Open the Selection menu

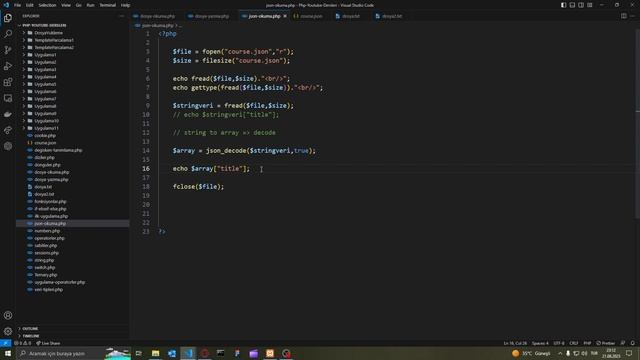47,5
